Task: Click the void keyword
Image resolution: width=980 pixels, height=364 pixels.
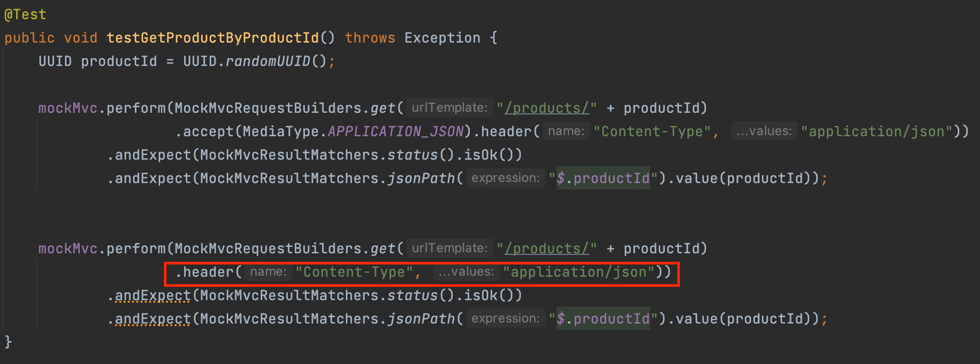Action: point(81,38)
